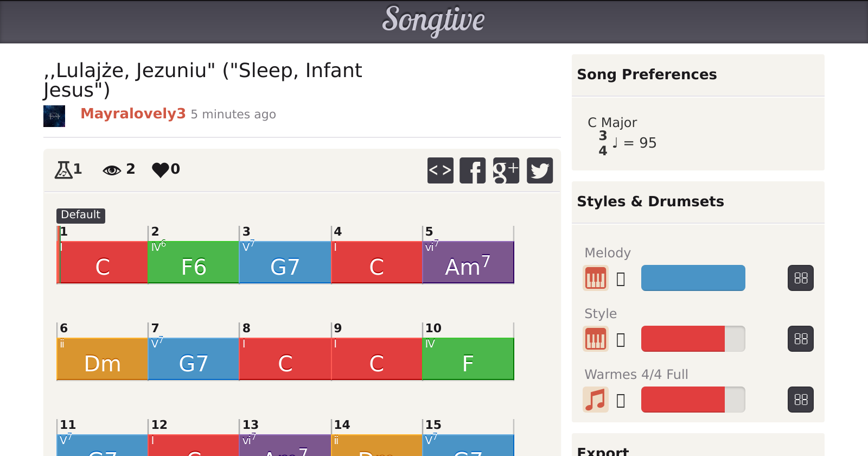Click the embed code icon

(440, 170)
